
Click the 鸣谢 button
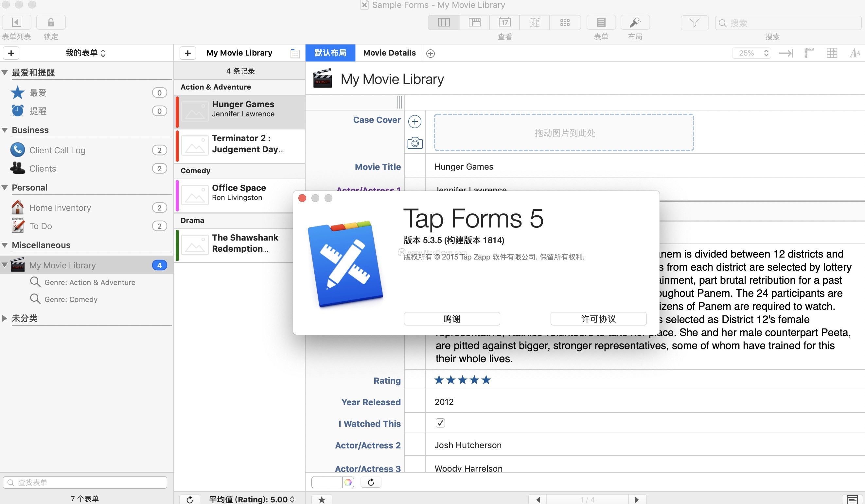pyautogui.click(x=452, y=319)
